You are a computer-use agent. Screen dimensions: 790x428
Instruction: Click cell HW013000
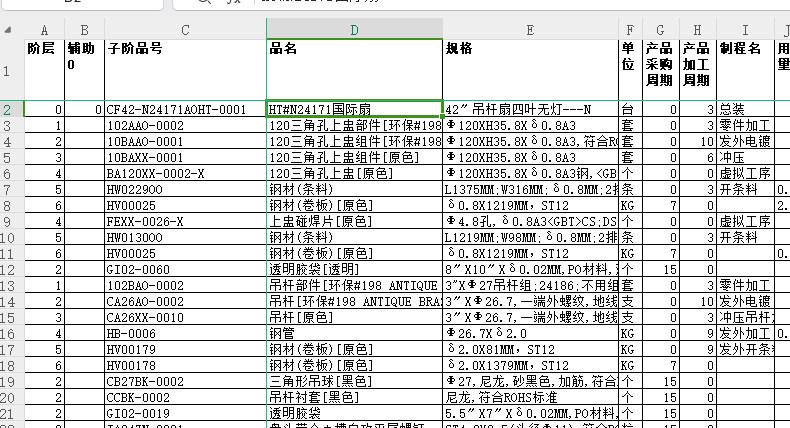185,237
